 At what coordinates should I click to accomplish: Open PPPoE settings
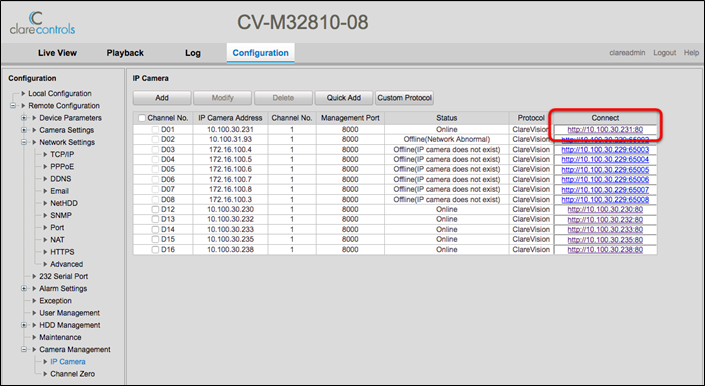[x=62, y=166]
